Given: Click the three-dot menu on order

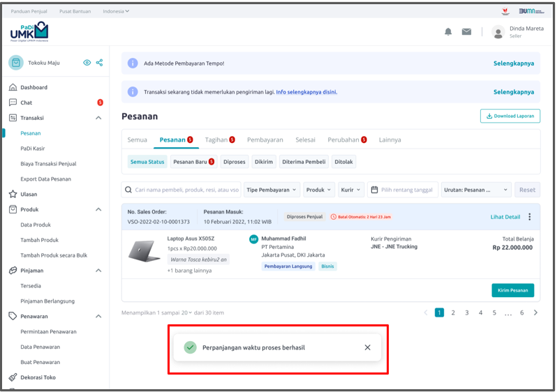Looking at the screenshot, I should click(x=529, y=217).
